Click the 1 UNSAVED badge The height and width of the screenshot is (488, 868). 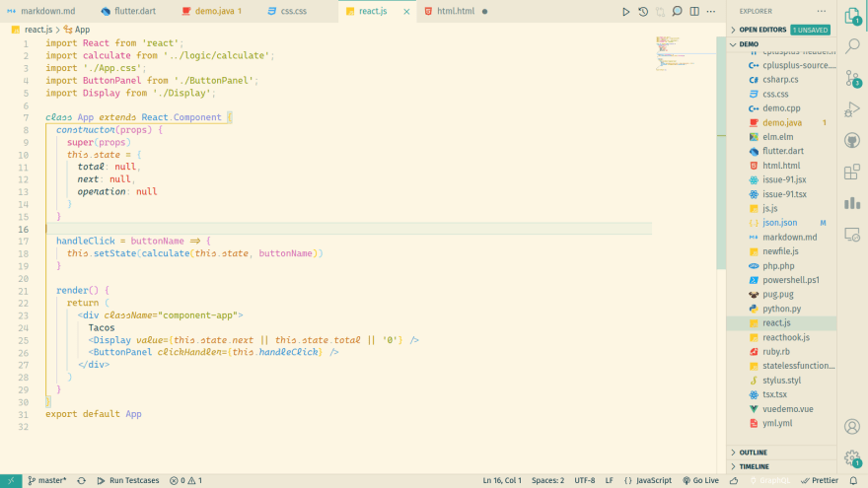coord(810,30)
